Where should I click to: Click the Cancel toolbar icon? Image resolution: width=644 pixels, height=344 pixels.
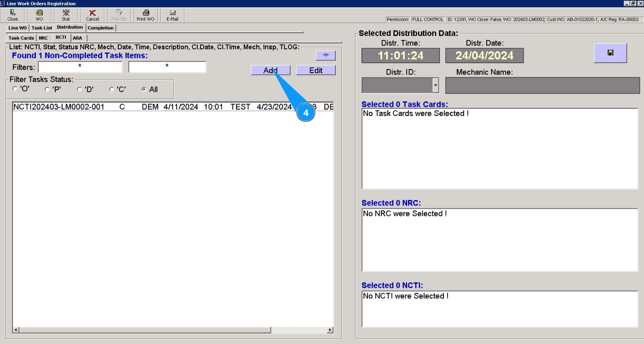[92, 15]
